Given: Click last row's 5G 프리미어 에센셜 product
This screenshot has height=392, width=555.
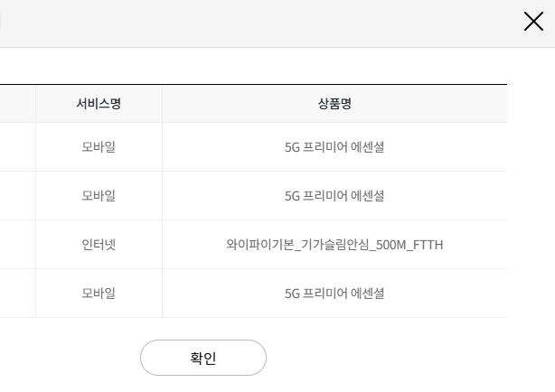Looking at the screenshot, I should [x=334, y=293].
